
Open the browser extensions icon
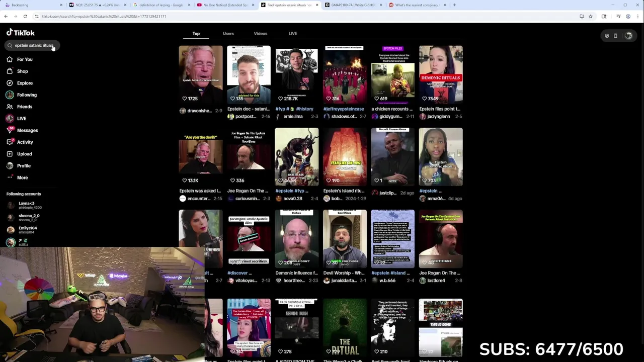tap(604, 16)
